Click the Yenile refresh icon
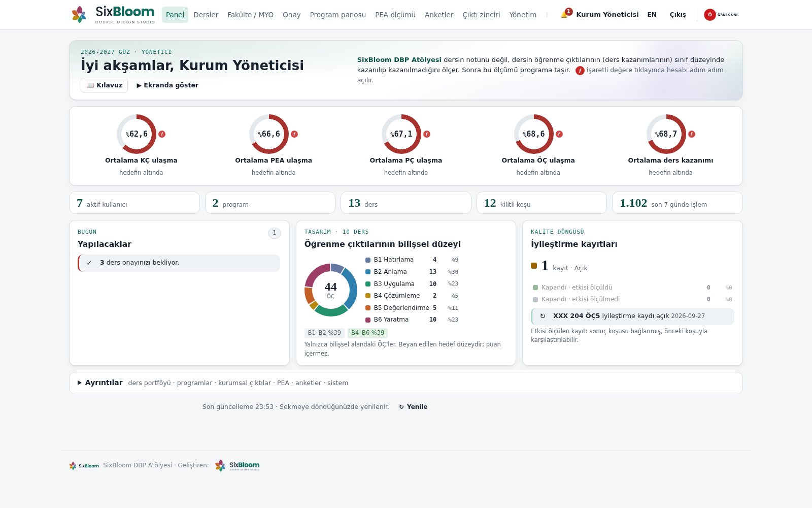The image size is (812, 508). [401, 407]
